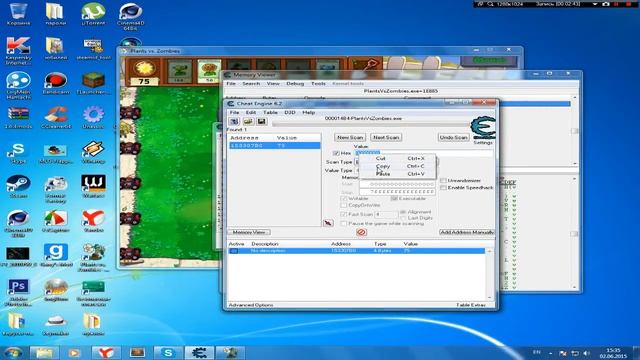Open Table Extras at Cheat Engine bottom
Screen dimensions: 640x360
(471, 305)
